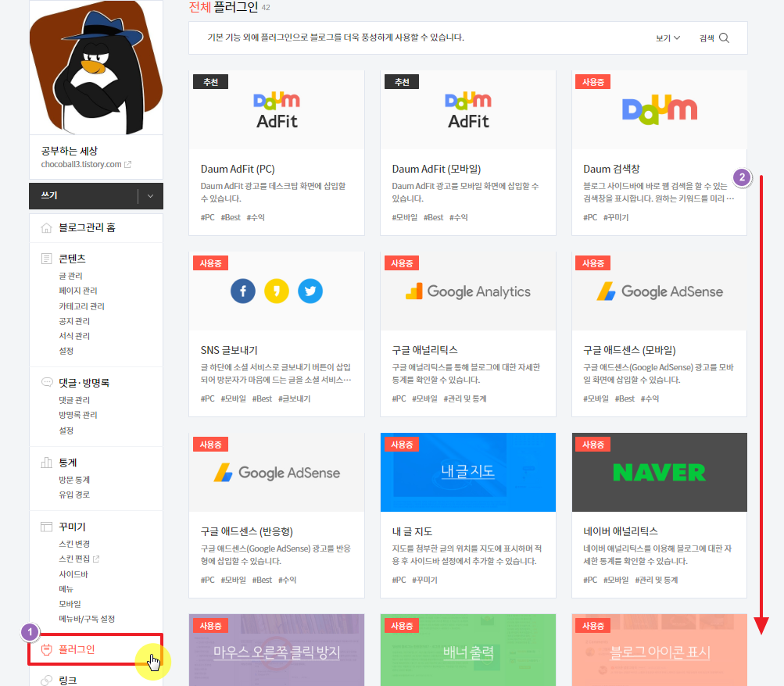
Task: Click the external link icon beside blog URL
Action: click(x=128, y=164)
